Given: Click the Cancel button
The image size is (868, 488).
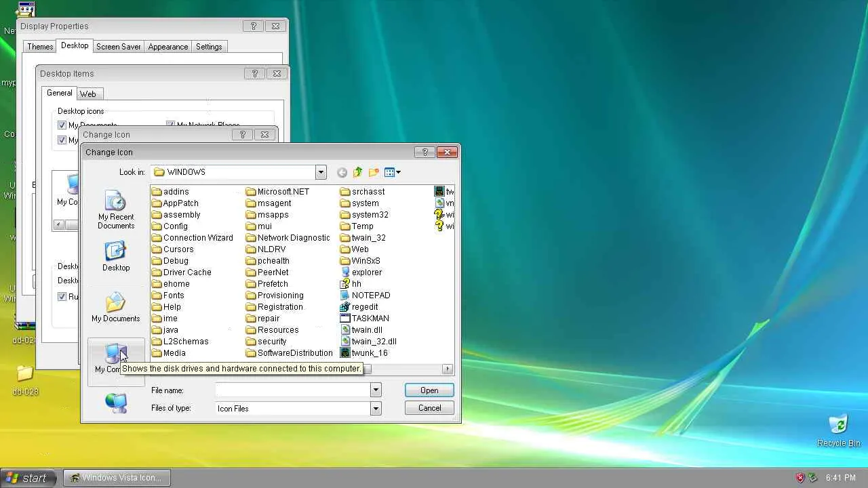Looking at the screenshot, I should click(429, 408).
